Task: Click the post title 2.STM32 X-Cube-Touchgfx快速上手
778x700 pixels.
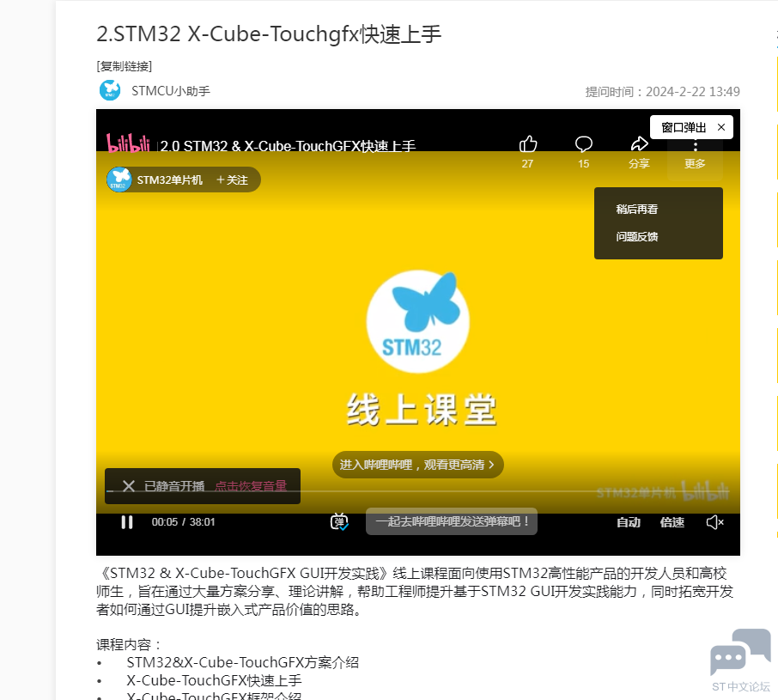Action: (269, 34)
